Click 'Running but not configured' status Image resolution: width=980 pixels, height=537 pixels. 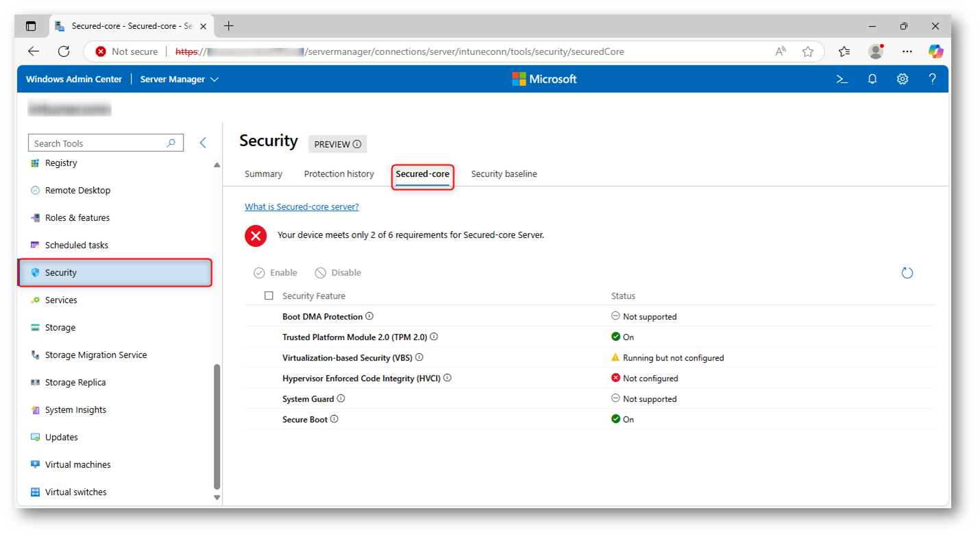673,358
